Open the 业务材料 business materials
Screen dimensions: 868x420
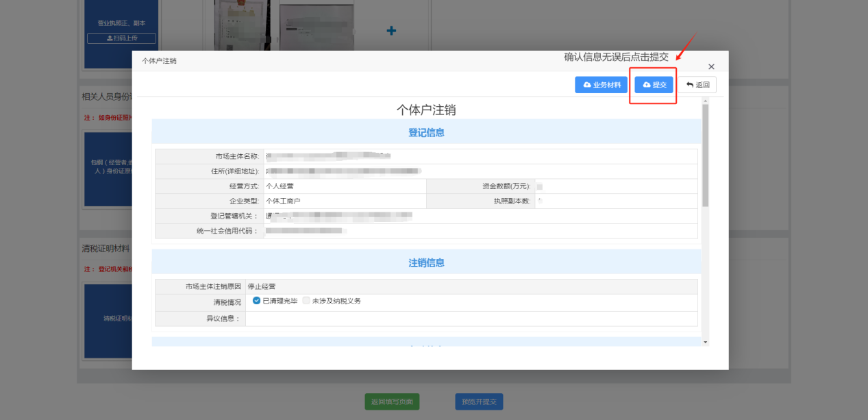(601, 84)
